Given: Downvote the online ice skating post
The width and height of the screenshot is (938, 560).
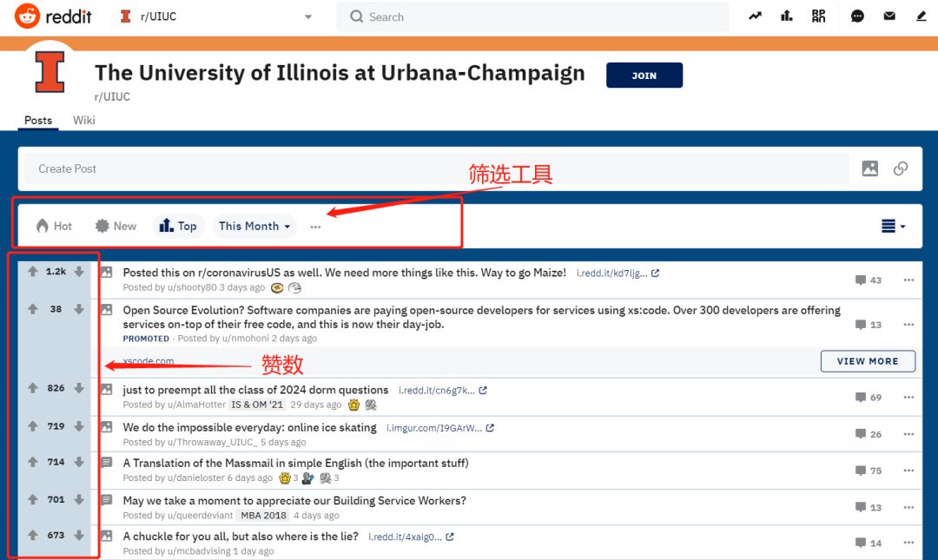Looking at the screenshot, I should click(x=79, y=426).
